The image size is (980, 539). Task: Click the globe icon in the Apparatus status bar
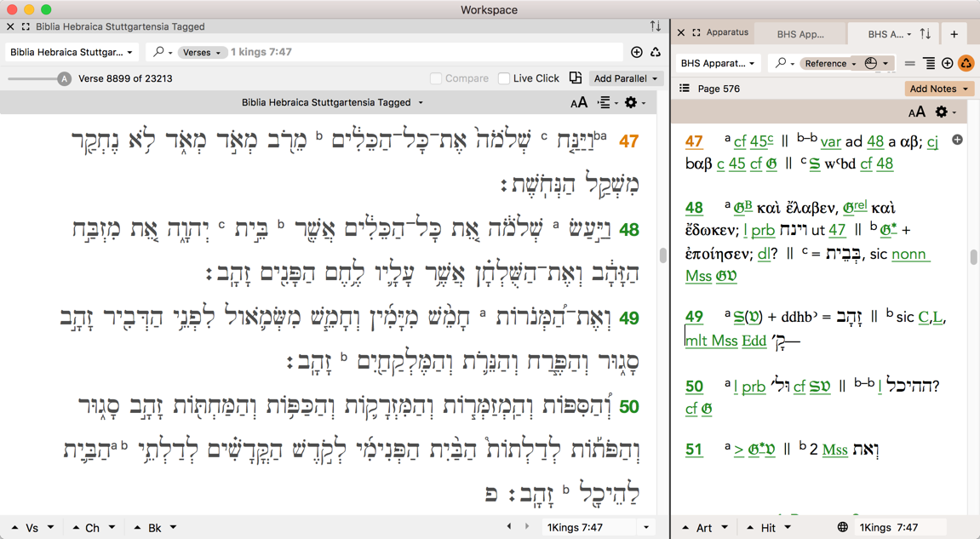(x=842, y=528)
